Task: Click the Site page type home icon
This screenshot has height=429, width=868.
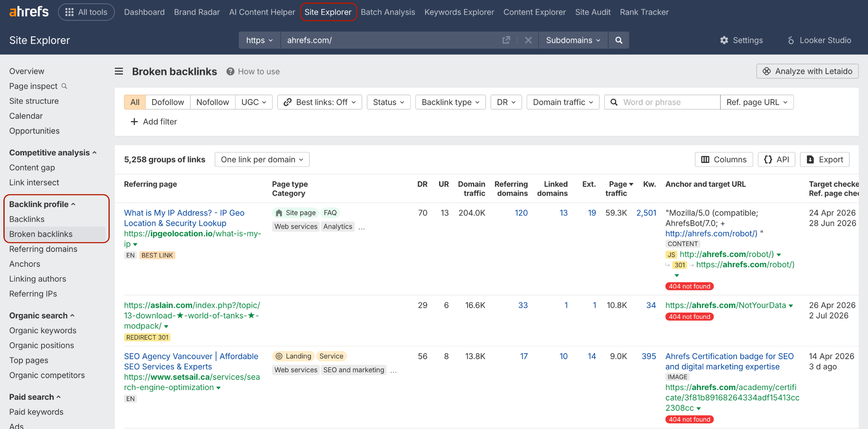Action: [x=279, y=213]
